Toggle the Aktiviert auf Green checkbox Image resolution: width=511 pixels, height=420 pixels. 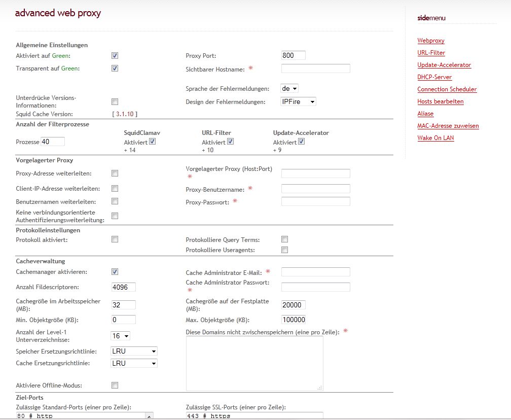pyautogui.click(x=115, y=56)
